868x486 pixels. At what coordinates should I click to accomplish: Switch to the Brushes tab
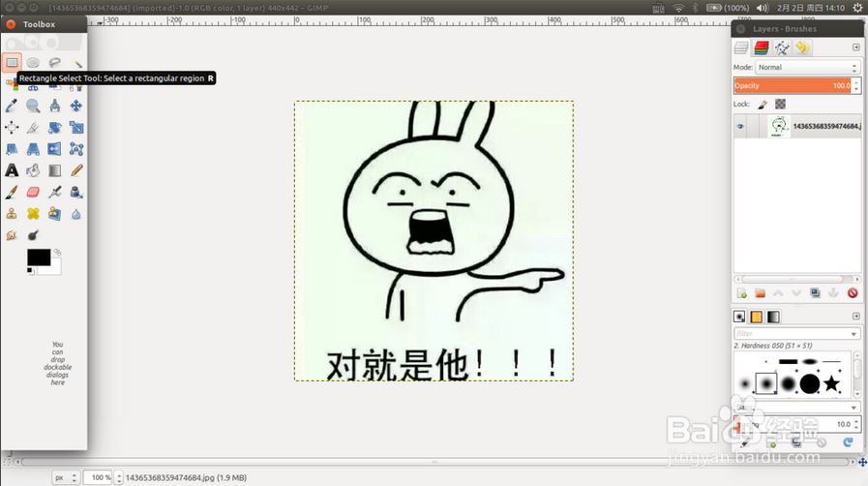tap(739, 317)
